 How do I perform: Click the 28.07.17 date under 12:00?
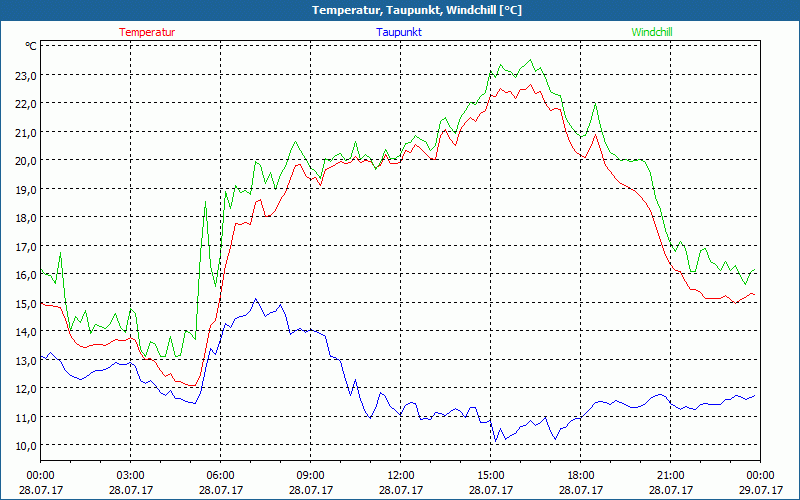(401, 490)
